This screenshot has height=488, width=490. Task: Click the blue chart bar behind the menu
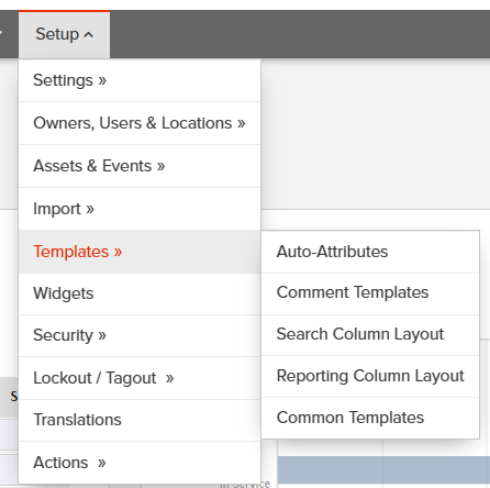(384, 469)
